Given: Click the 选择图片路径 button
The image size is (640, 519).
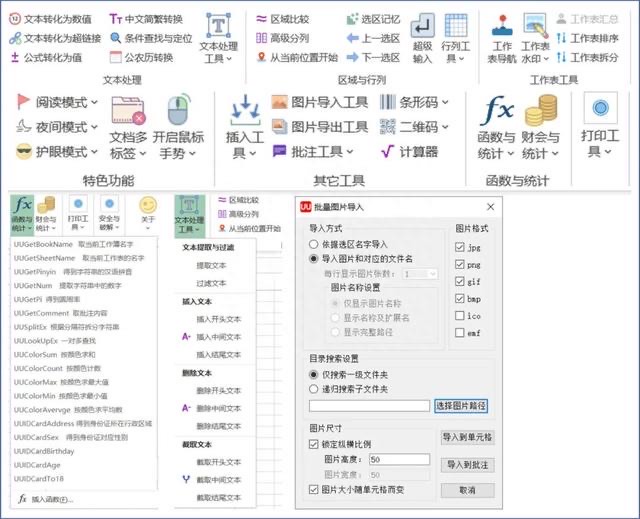Looking at the screenshot, I should pos(461,405).
